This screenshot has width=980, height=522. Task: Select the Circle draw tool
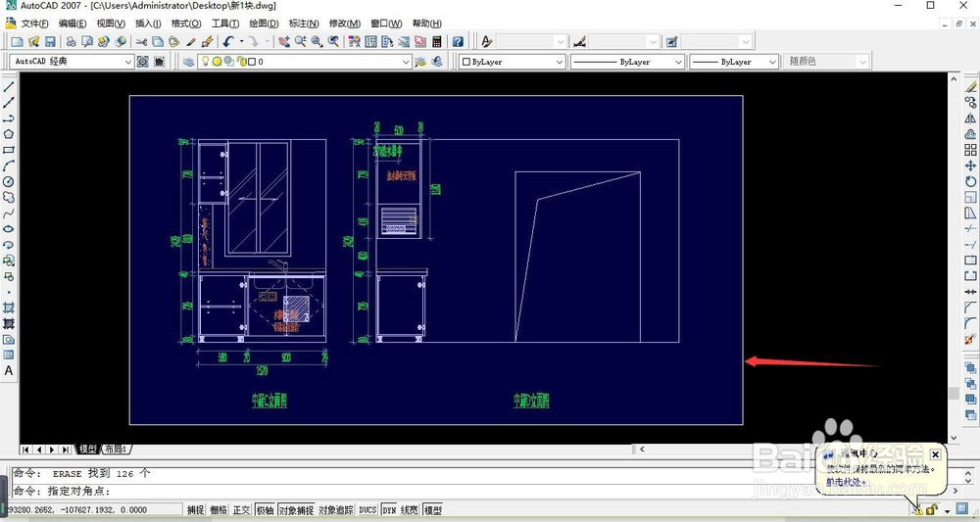tap(9, 182)
